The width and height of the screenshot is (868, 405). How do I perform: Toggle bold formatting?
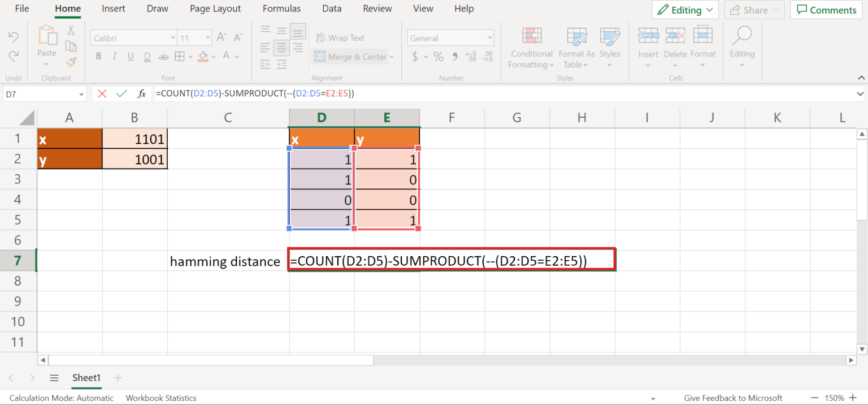pyautogui.click(x=98, y=56)
